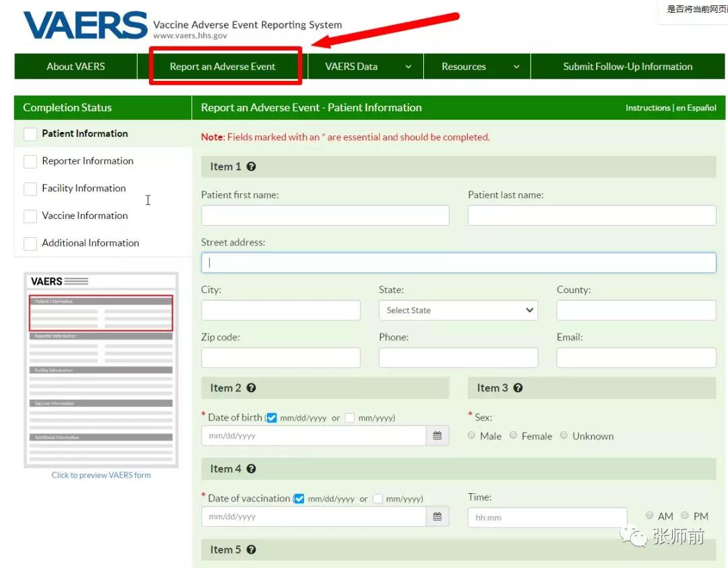Focus Street address field
728x568 pixels.
tap(459, 263)
